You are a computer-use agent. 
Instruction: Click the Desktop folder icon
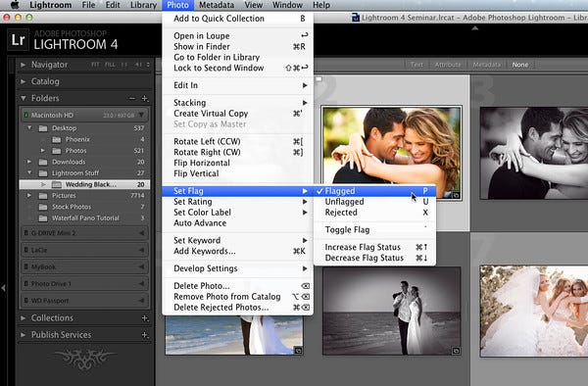click(43, 128)
